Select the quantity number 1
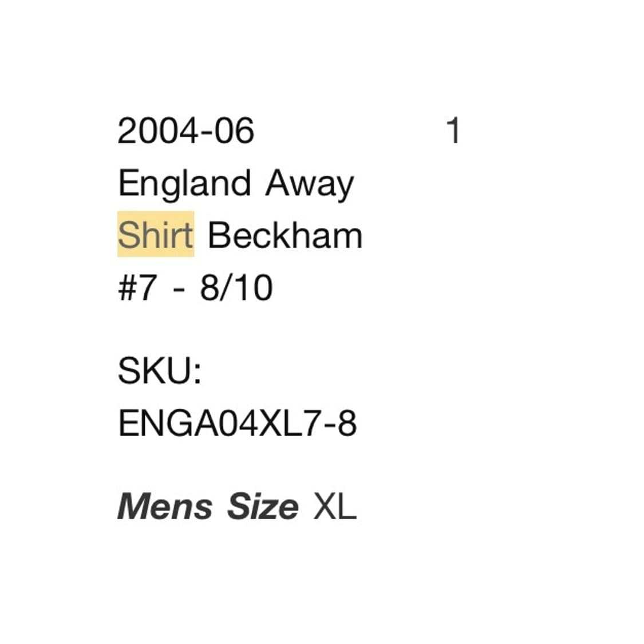Image resolution: width=644 pixels, height=644 pixels. (453, 131)
